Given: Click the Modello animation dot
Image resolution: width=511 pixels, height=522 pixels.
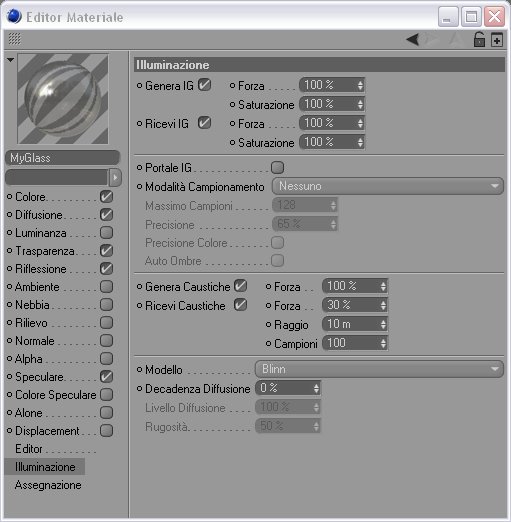Looking at the screenshot, I should pyautogui.click(x=140, y=370).
